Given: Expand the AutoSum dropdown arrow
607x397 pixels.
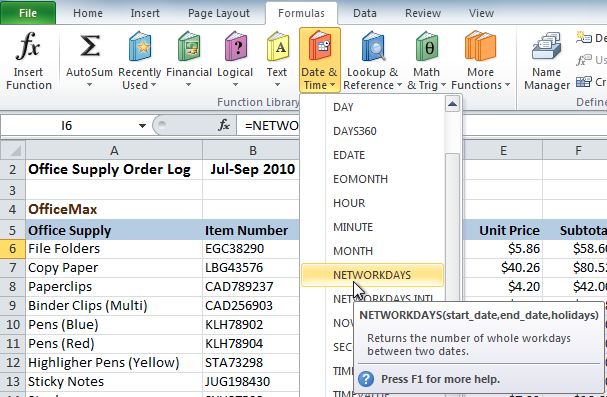Looking at the screenshot, I should coord(89,85).
